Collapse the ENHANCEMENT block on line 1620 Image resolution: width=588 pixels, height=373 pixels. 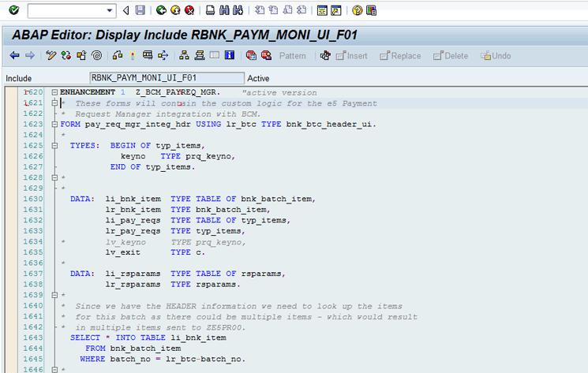(54, 92)
